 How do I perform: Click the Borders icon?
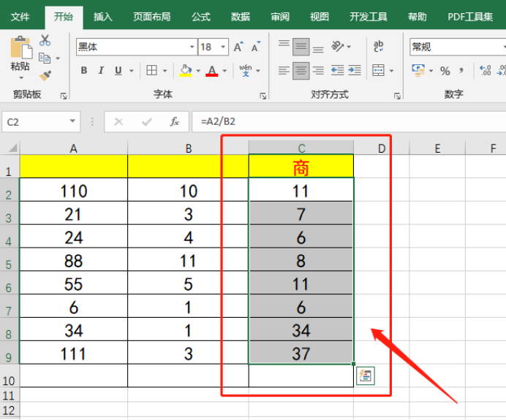pyautogui.click(x=151, y=70)
